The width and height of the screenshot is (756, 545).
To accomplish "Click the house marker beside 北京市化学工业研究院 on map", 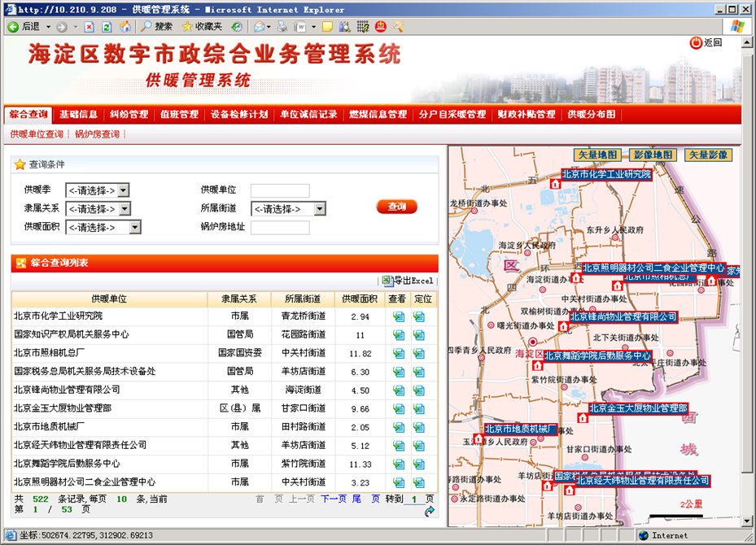I will (x=556, y=184).
